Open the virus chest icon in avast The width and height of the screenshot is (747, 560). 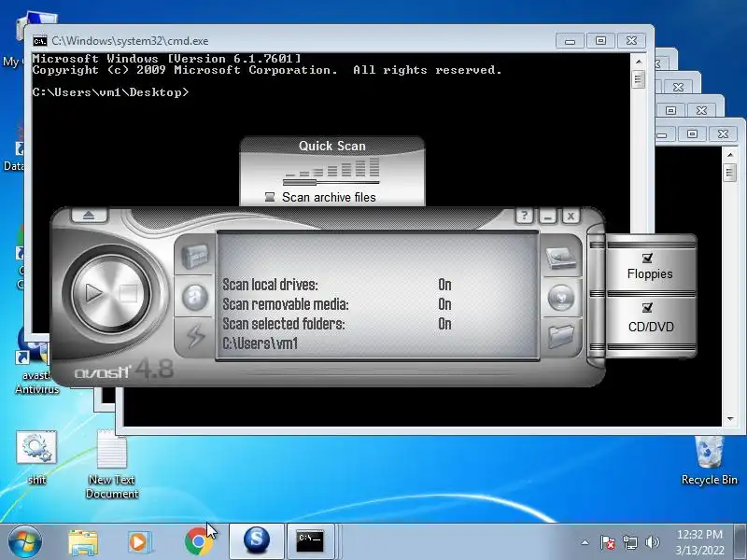pyautogui.click(x=194, y=258)
